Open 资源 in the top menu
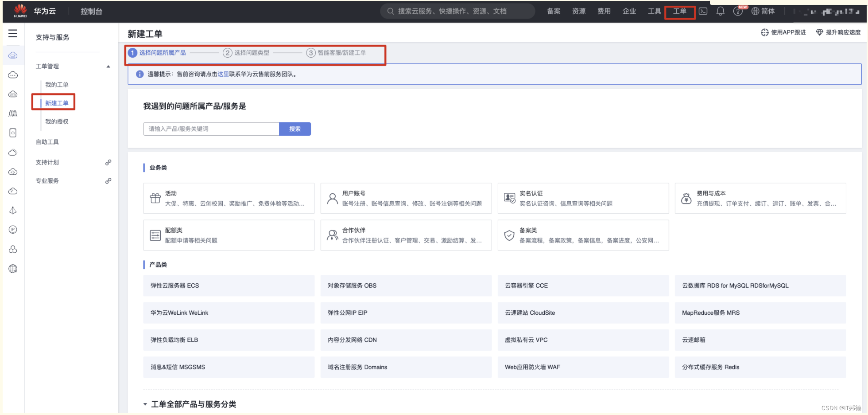 coord(579,11)
